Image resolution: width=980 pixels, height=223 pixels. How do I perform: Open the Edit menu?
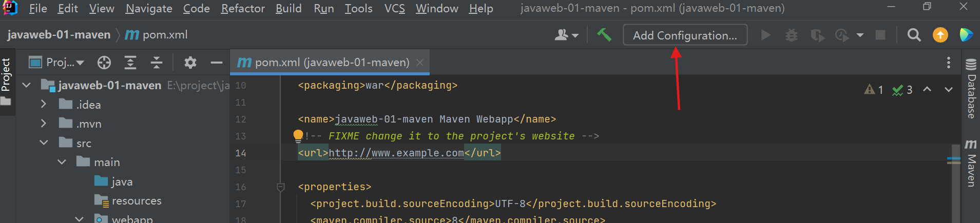coord(68,8)
